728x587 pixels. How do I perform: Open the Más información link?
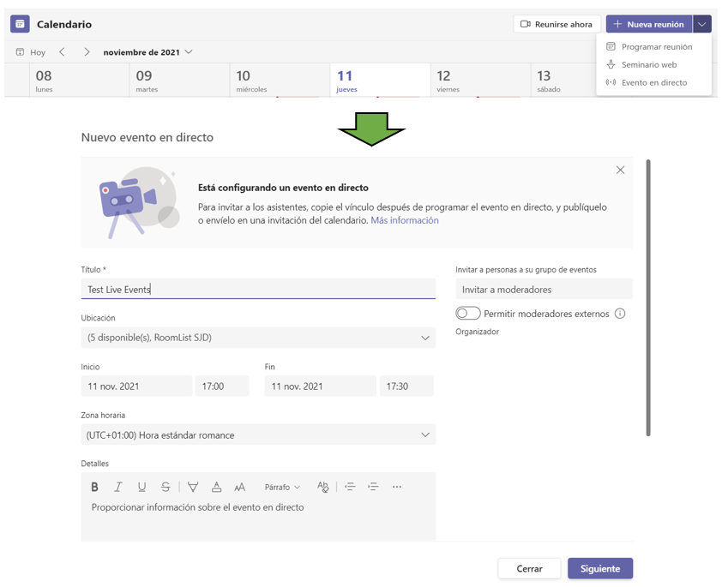[x=404, y=220]
